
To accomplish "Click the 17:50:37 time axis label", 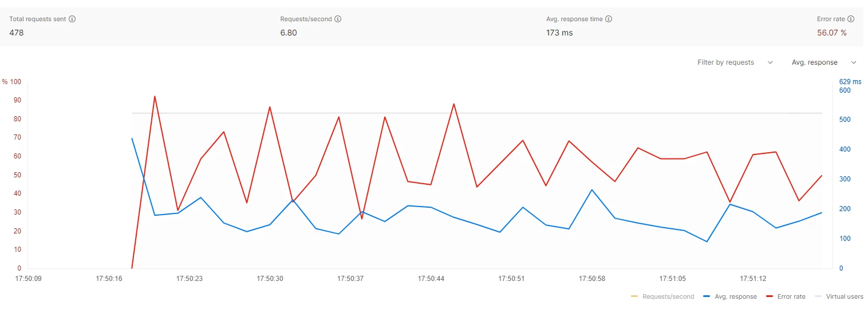I will pos(350,279).
